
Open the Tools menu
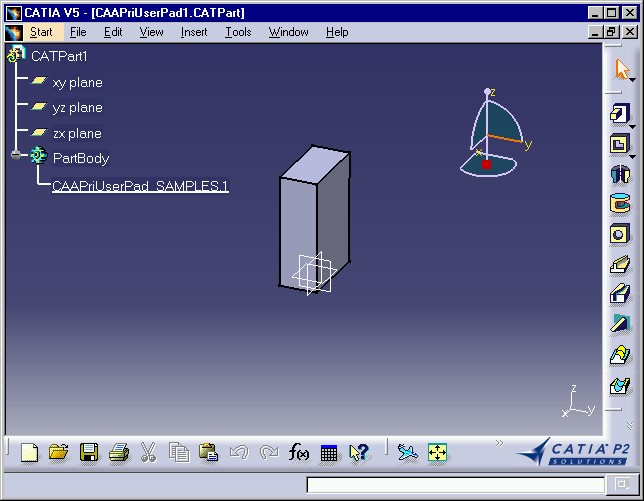(x=238, y=32)
